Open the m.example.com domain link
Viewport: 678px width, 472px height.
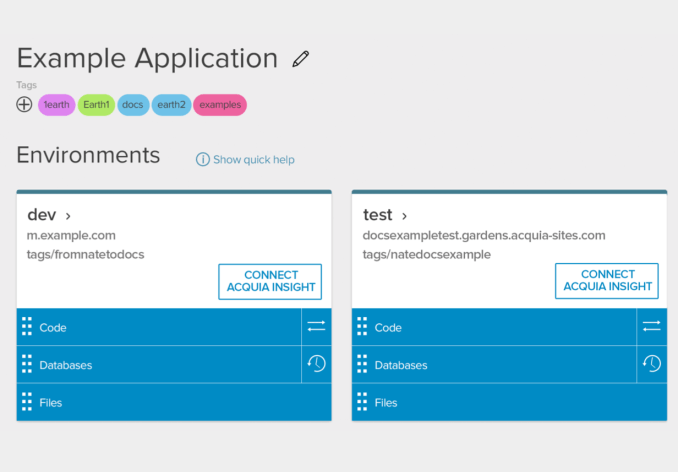point(71,236)
